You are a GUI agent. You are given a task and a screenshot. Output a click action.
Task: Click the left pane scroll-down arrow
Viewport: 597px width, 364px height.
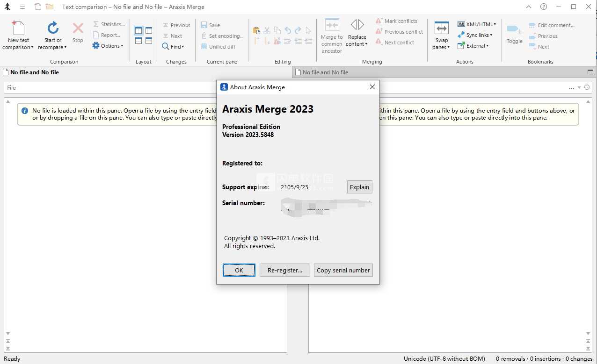click(x=8, y=334)
